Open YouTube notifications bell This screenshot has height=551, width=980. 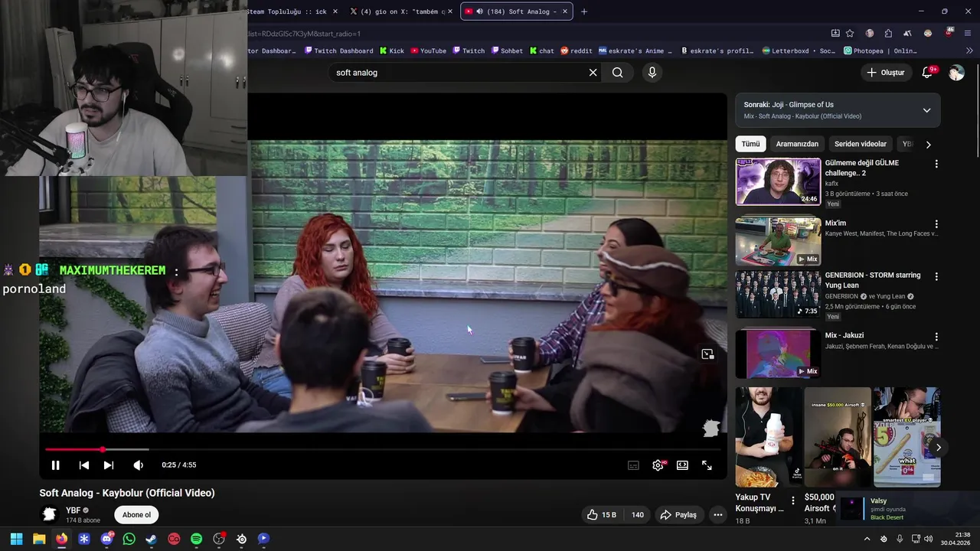tap(927, 73)
